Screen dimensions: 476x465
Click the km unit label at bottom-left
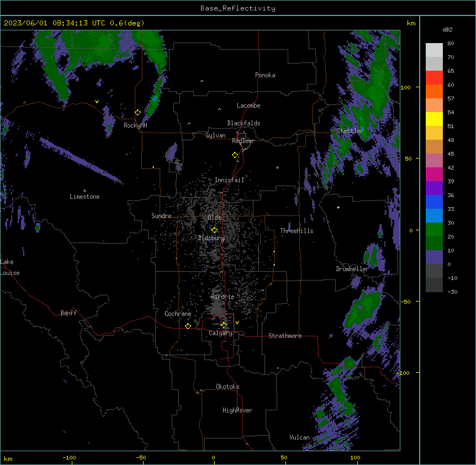pyautogui.click(x=8, y=458)
